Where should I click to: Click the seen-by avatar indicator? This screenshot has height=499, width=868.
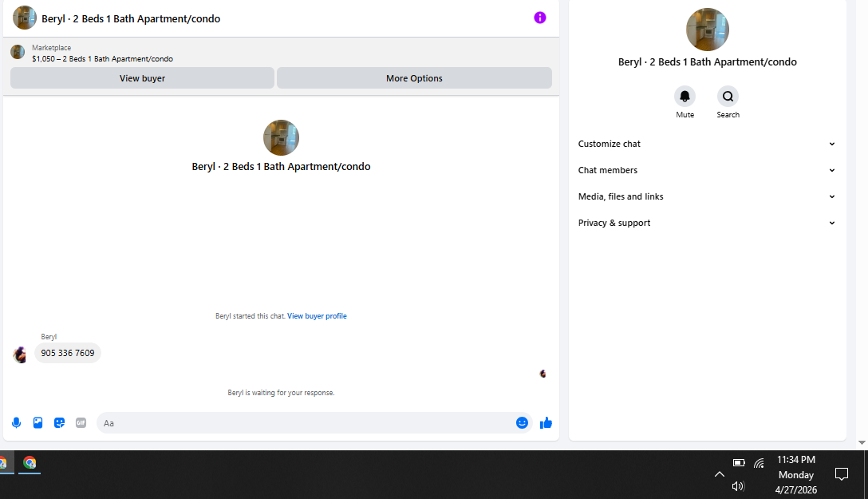pyautogui.click(x=543, y=374)
